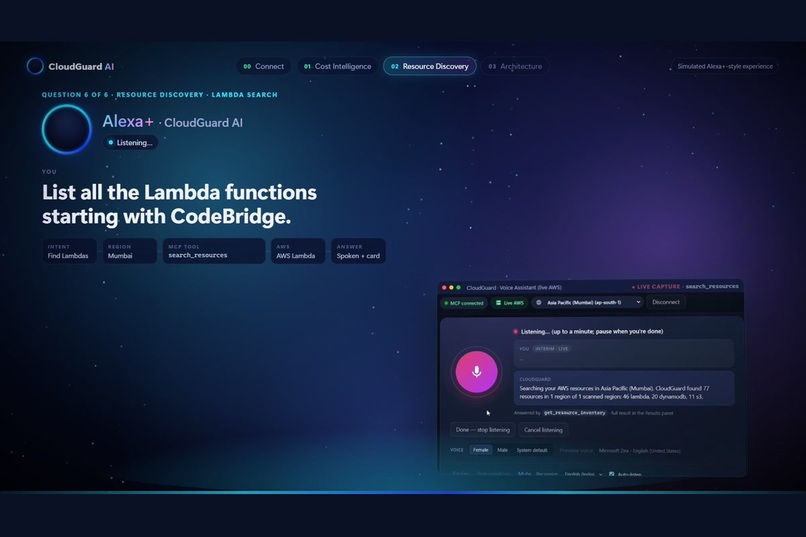The width and height of the screenshot is (806, 537).
Task: Click Done — stop listening button
Action: (483, 430)
